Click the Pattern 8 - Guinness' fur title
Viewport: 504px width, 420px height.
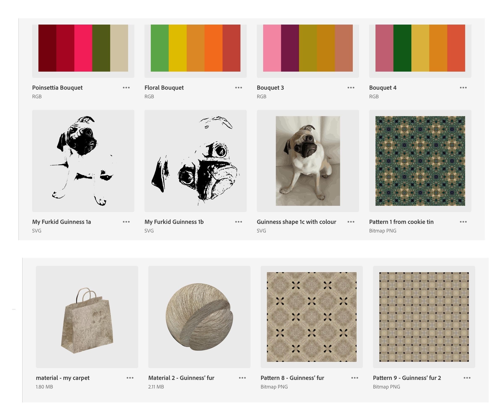point(292,378)
